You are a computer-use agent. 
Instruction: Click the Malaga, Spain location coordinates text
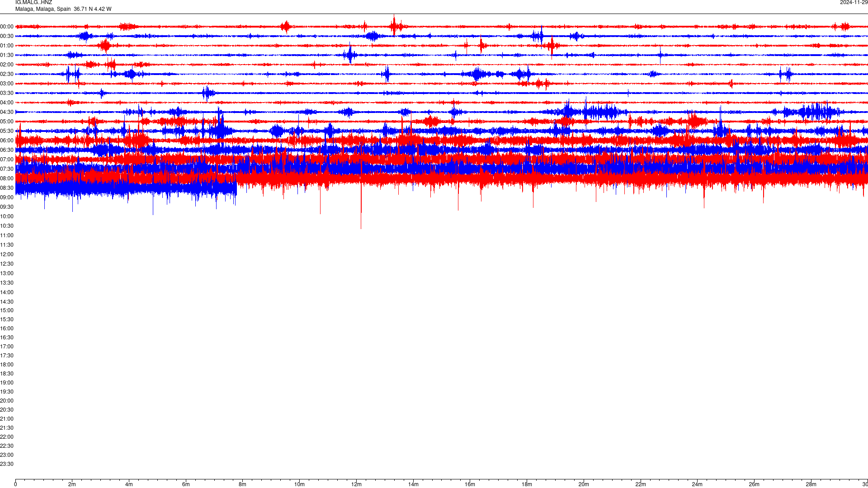63,9
